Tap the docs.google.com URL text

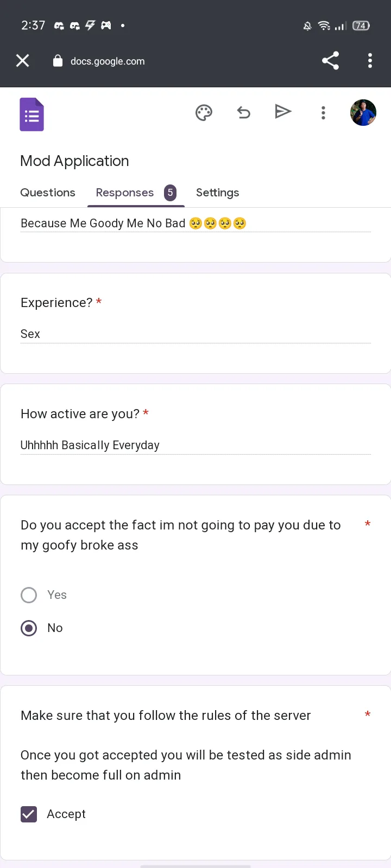108,61
